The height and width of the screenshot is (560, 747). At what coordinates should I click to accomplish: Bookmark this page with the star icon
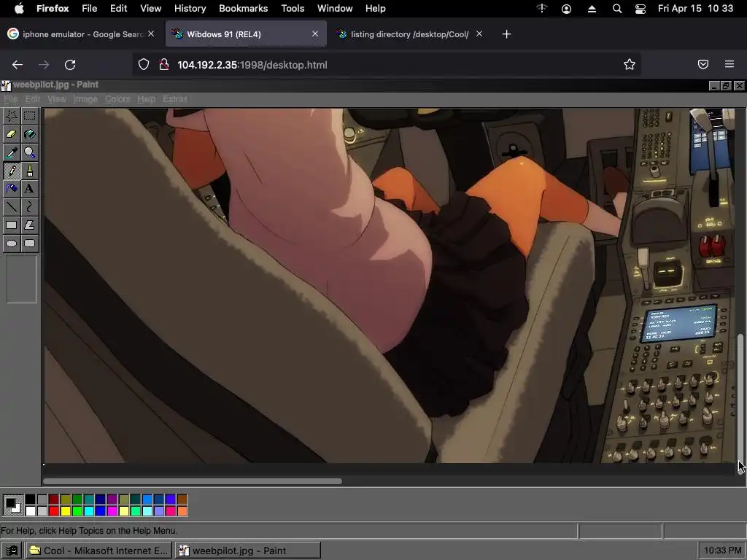click(x=630, y=65)
